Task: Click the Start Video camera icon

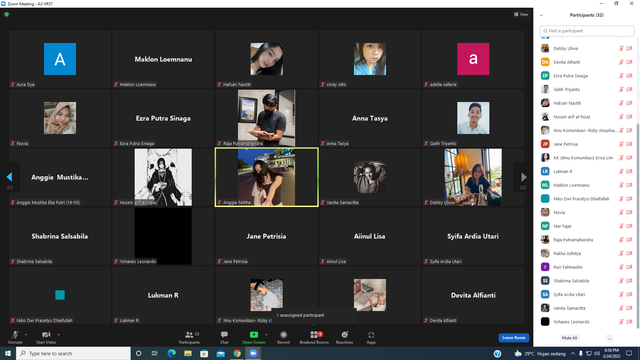Action: [46, 335]
